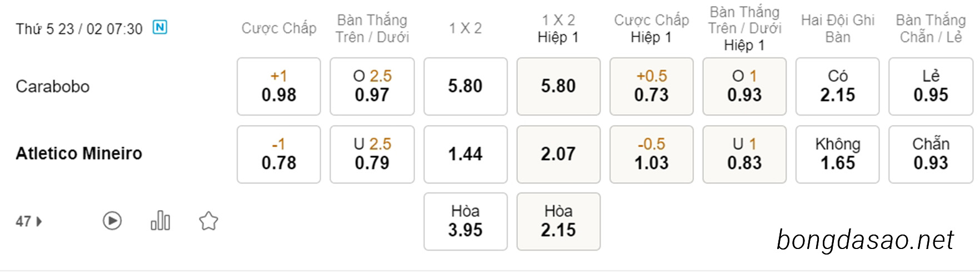Choose both teams score Có at 2.15

click(838, 86)
